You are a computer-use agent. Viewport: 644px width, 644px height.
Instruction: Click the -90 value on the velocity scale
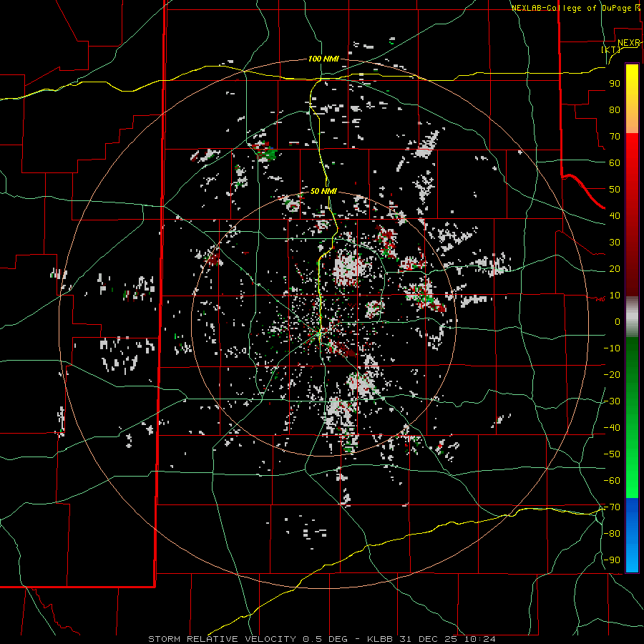pyautogui.click(x=612, y=560)
